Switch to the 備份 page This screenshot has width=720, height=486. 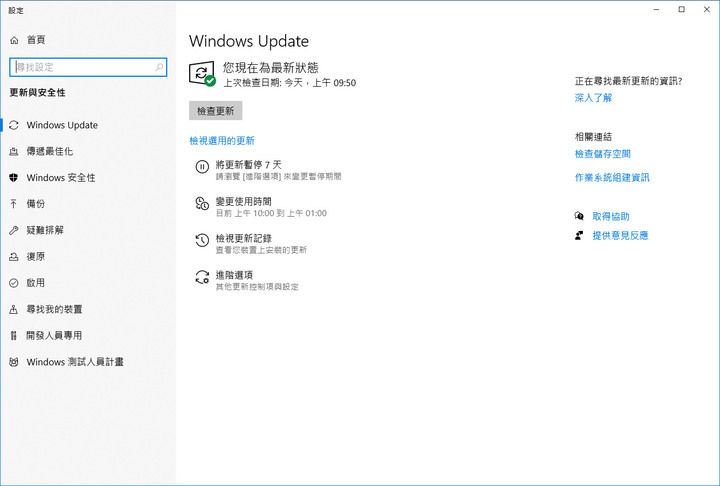click(x=36, y=203)
